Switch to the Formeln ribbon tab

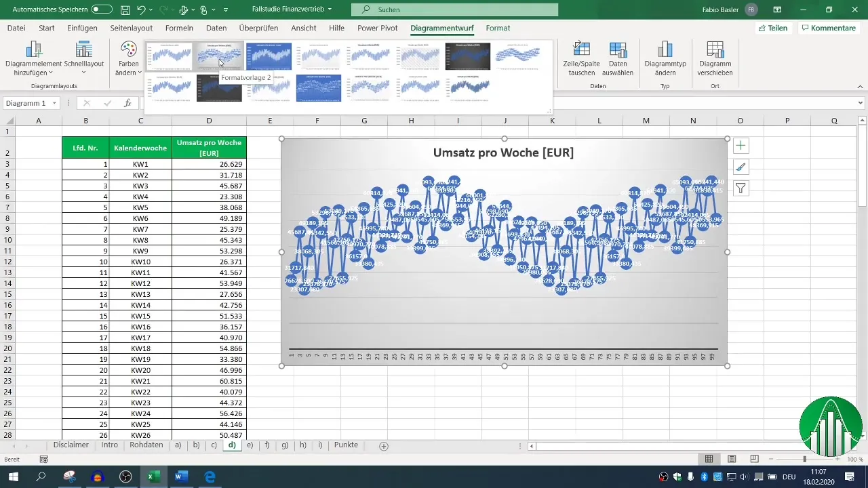[x=179, y=28]
